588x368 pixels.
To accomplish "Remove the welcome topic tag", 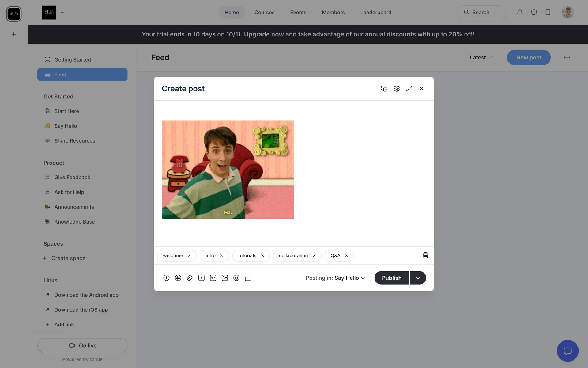I will pyautogui.click(x=189, y=256).
